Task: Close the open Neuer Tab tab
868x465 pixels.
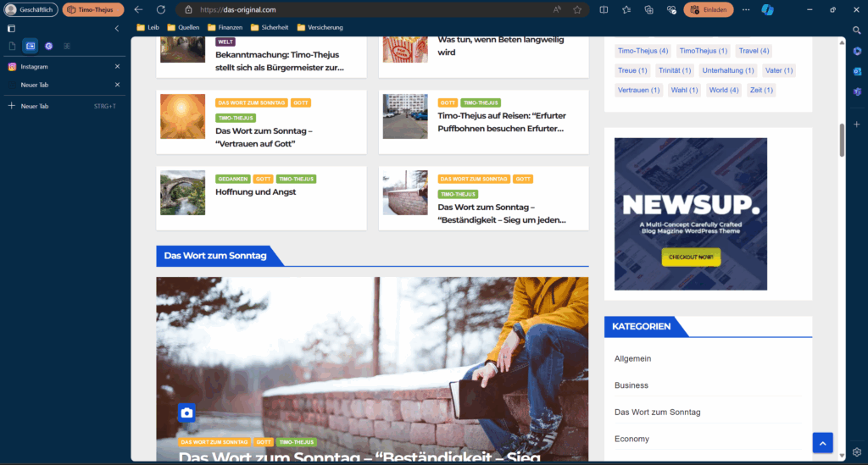Action: [x=117, y=85]
